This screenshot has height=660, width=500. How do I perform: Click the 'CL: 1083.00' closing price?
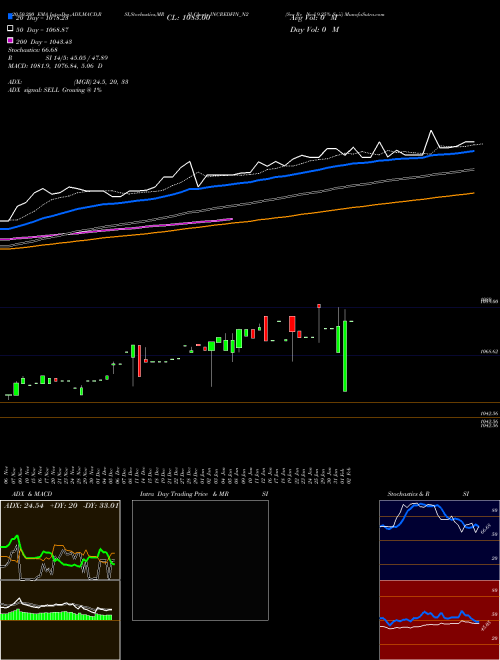pos(188,18)
